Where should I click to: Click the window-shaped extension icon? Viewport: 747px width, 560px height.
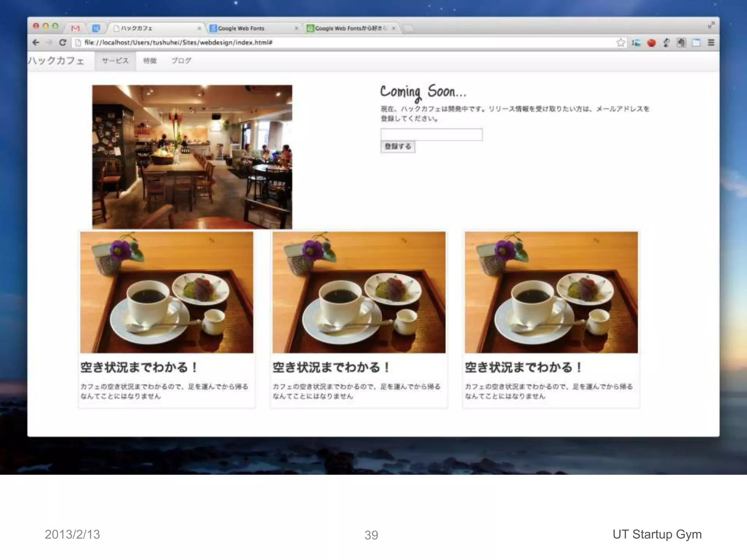696,43
